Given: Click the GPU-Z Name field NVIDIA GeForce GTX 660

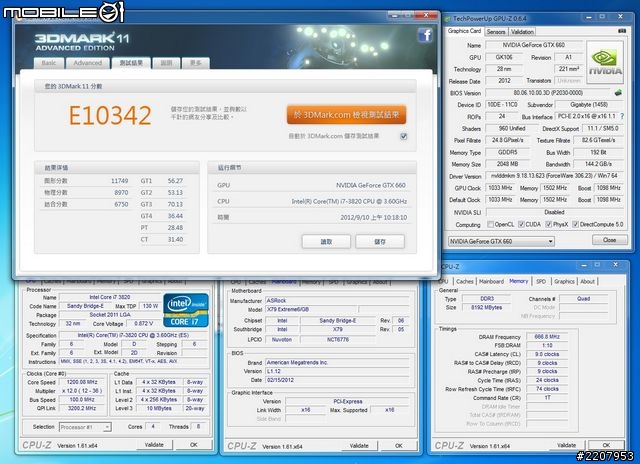Looking at the screenshot, I should pos(533,45).
